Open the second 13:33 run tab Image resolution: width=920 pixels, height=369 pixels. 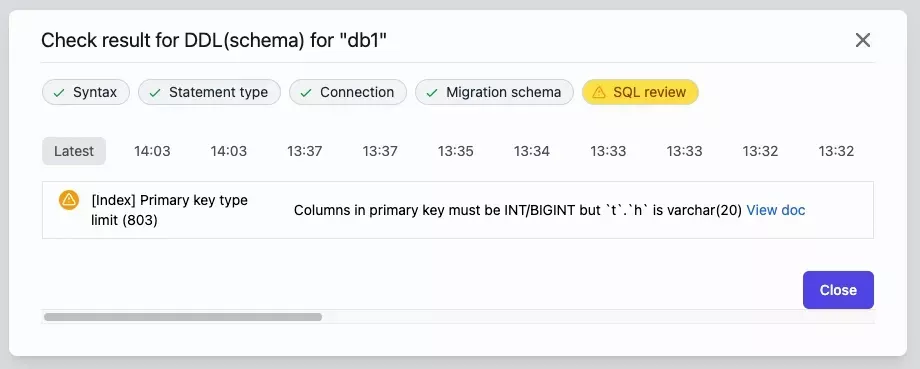coord(684,151)
